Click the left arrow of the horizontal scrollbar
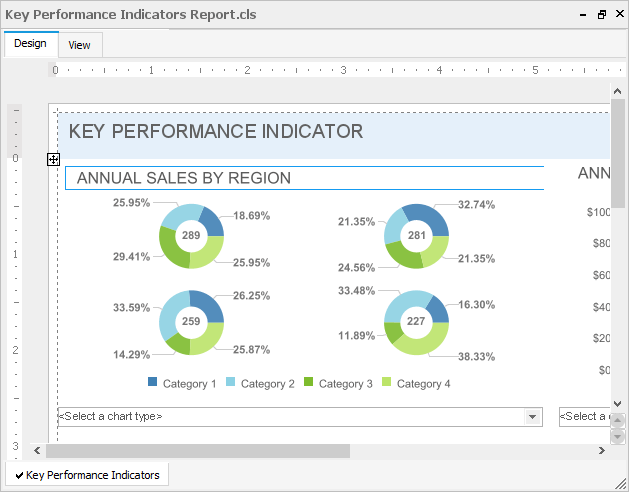Viewport: 629px width, 492px height. 38,451
